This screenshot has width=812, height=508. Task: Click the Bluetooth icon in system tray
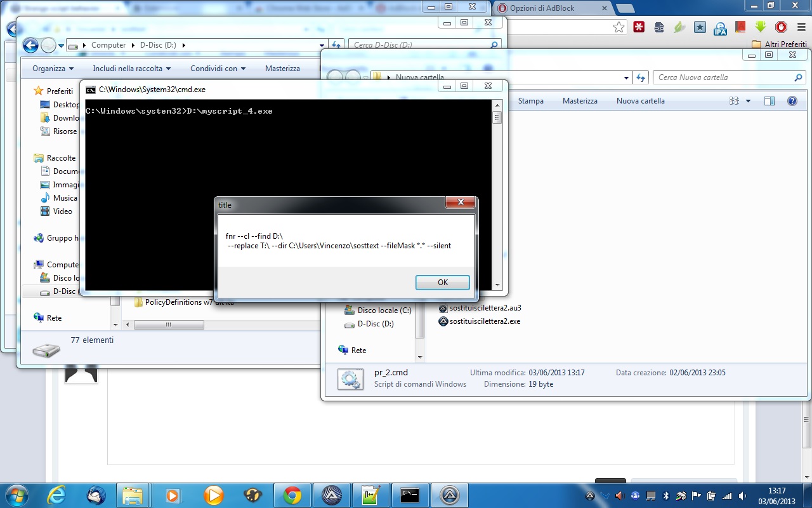(x=666, y=495)
